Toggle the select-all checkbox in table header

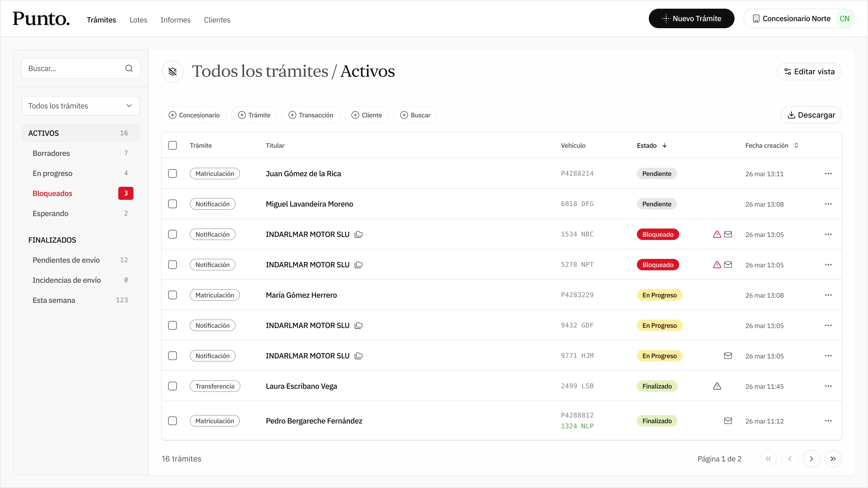(173, 145)
